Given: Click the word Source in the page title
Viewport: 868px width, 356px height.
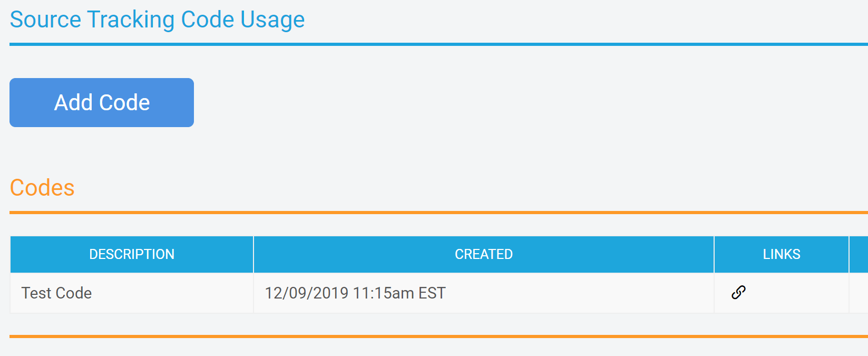Looking at the screenshot, I should click(45, 20).
